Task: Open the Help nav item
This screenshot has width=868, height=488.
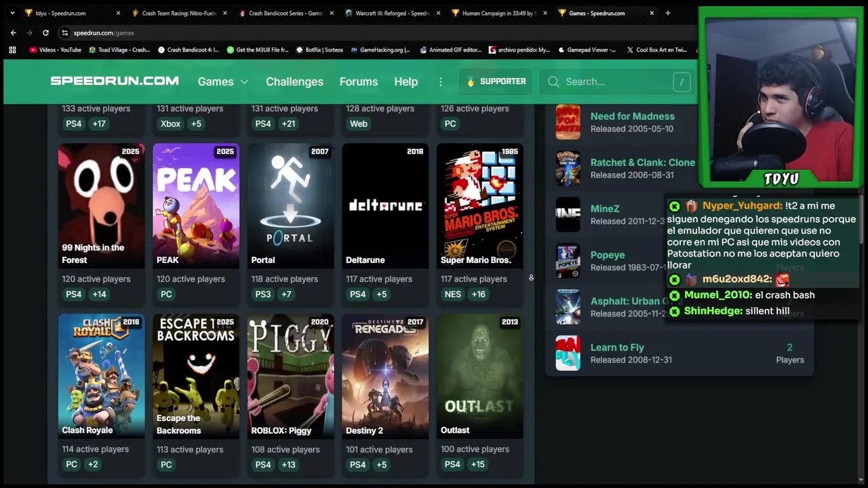Action: 406,81
